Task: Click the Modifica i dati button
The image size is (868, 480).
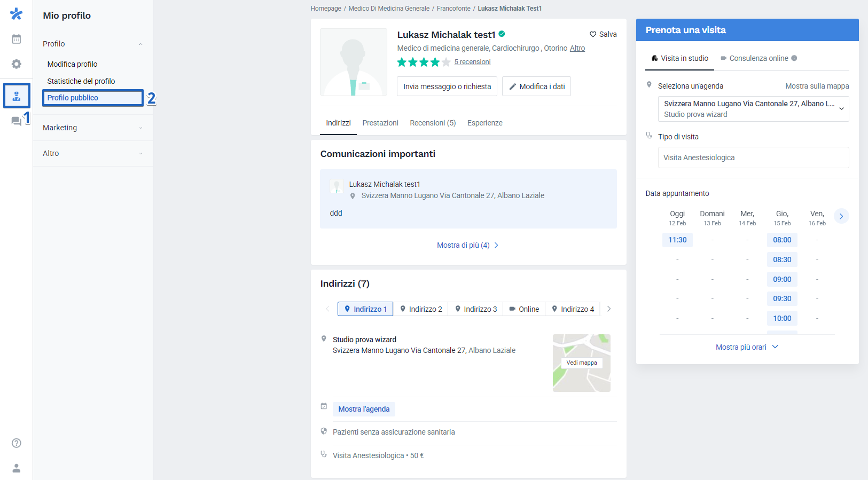Action: (536, 86)
